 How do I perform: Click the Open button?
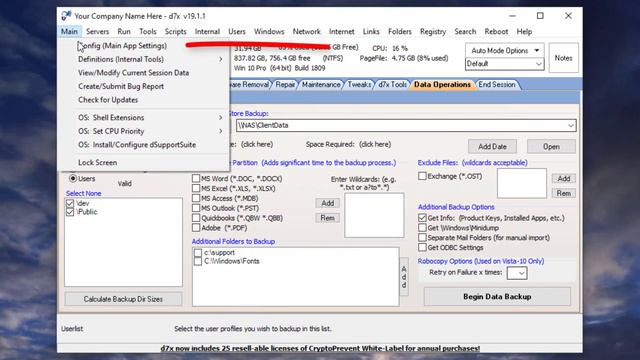coord(551,147)
